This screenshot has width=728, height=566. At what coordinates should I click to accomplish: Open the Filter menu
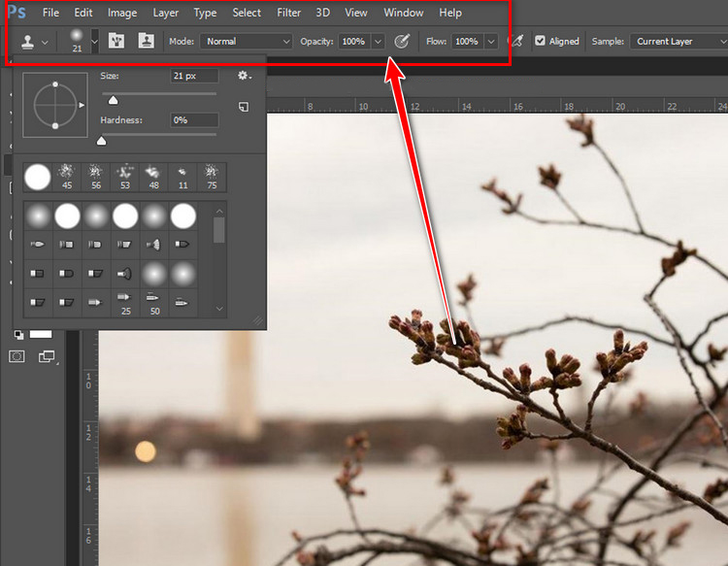pos(288,13)
